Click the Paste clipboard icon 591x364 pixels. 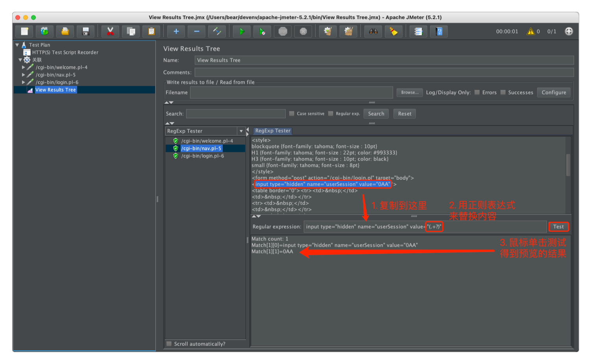click(151, 31)
